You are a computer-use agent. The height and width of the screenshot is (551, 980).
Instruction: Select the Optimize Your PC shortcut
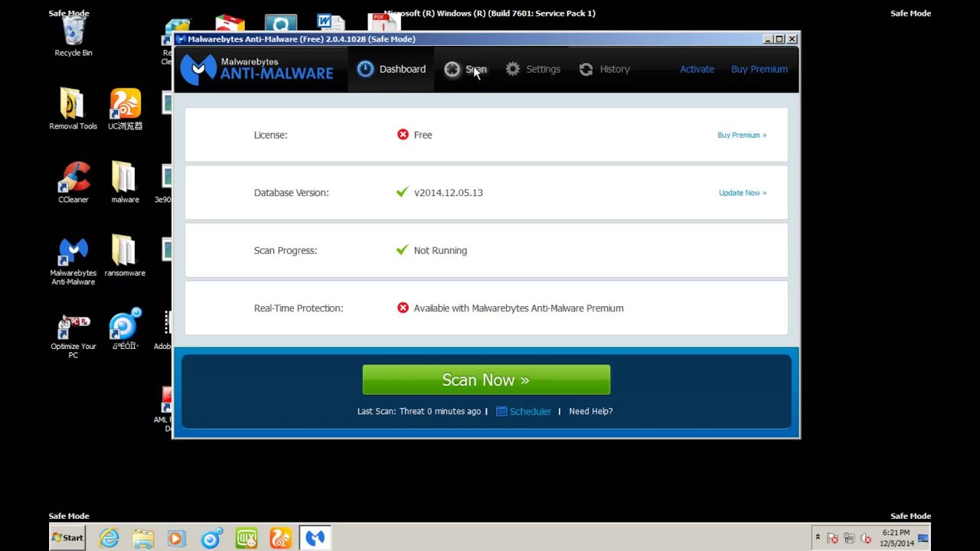[73, 337]
